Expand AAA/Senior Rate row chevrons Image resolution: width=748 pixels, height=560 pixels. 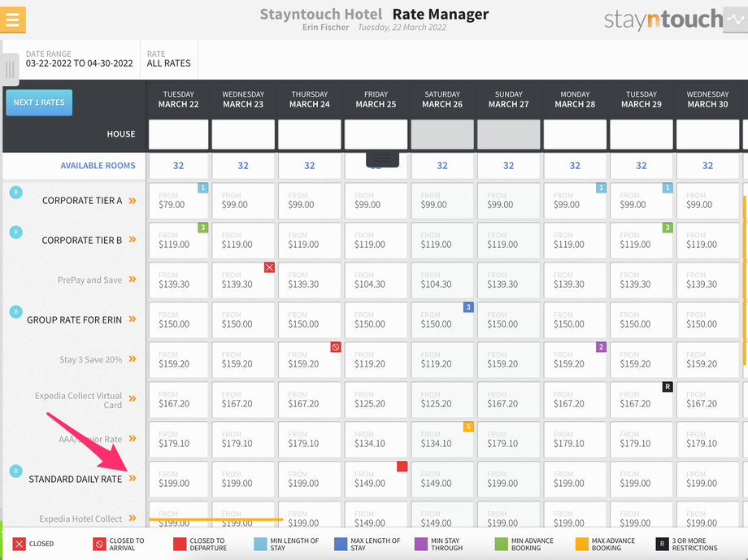133,439
